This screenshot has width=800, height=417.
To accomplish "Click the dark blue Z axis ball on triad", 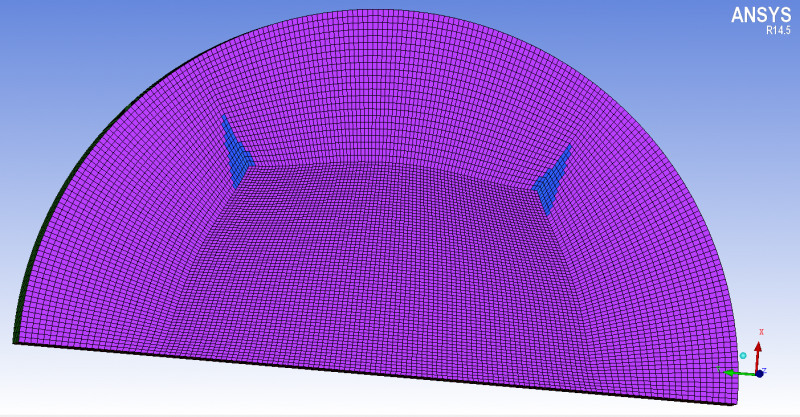I will [759, 374].
